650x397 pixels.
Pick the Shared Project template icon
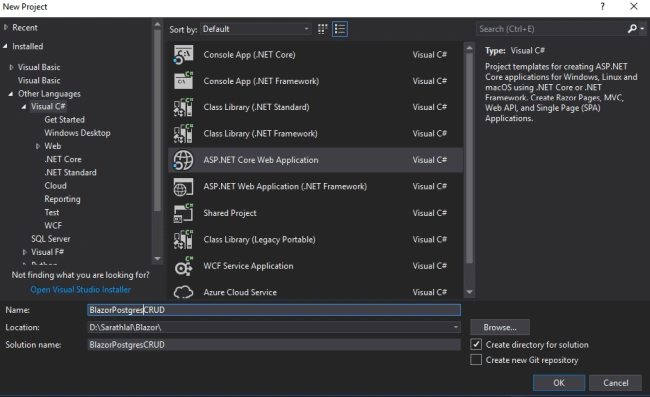[x=183, y=213]
